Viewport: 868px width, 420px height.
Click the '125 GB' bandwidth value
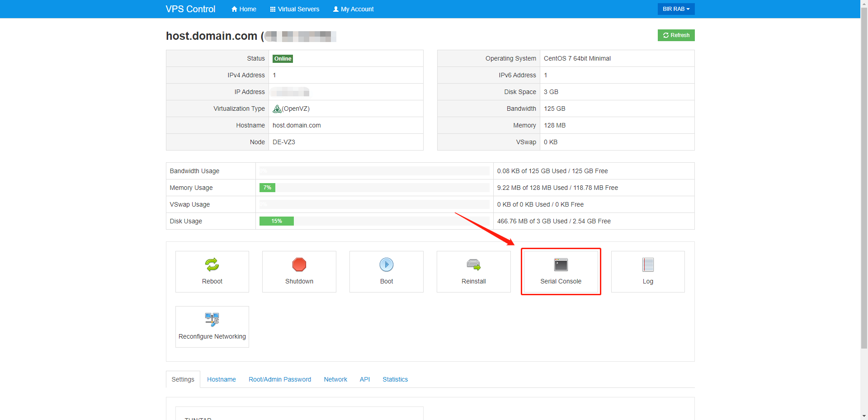(x=555, y=109)
